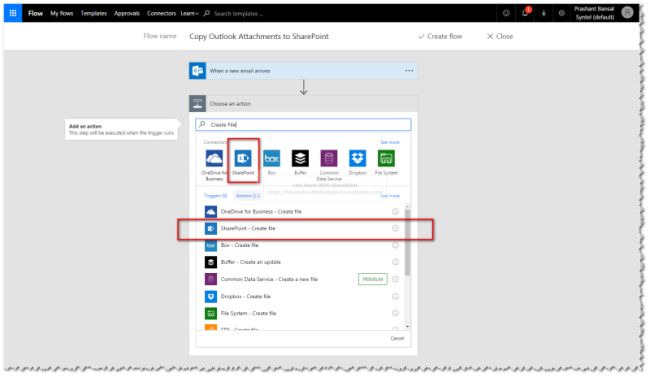This screenshot has width=650, height=377.
Task: Show info for Dropbox - Create file
Action: pos(395,297)
